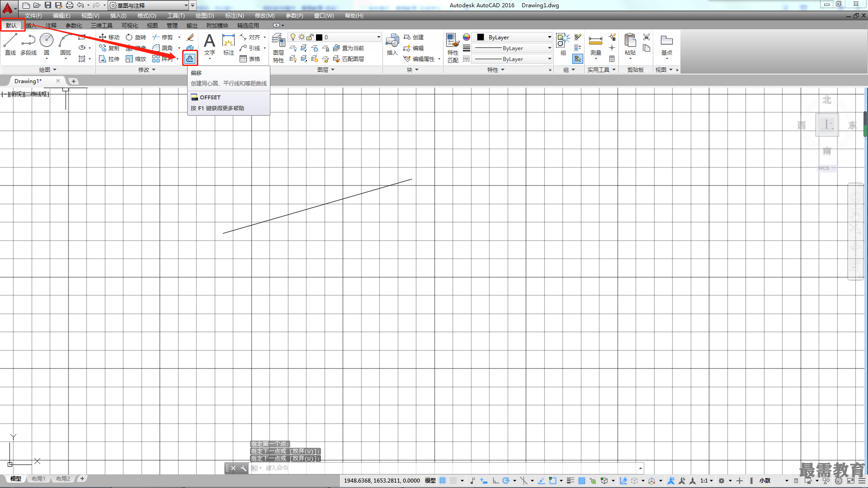Open the 修改(M) menu

click(x=264, y=16)
